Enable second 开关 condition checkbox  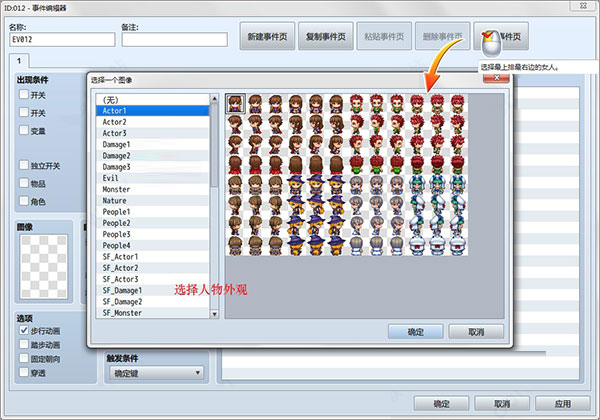pos(24,112)
